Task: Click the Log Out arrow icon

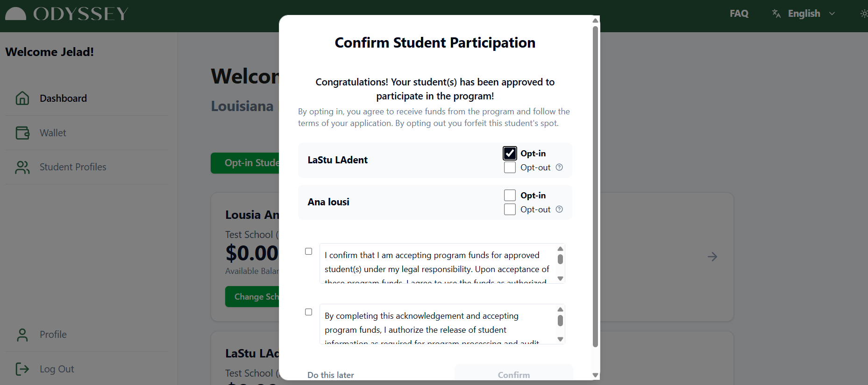Action: (22, 369)
